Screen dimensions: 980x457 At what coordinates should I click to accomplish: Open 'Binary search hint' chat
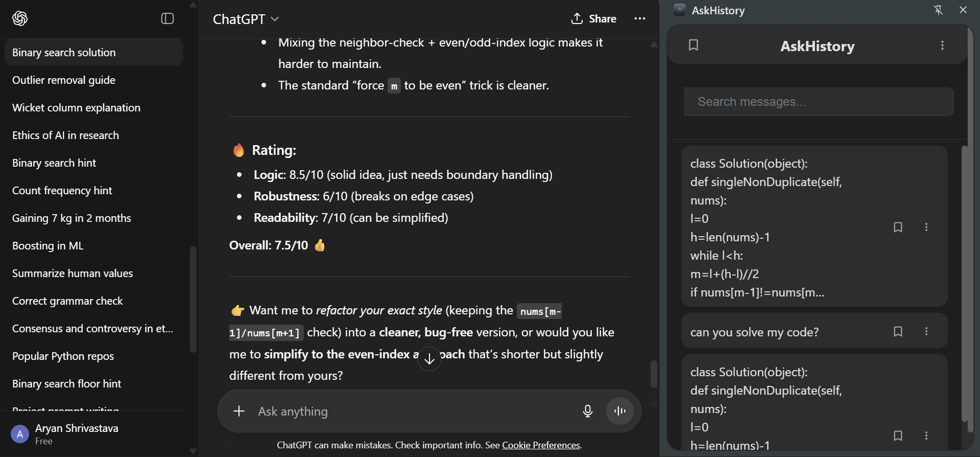[x=93, y=163]
